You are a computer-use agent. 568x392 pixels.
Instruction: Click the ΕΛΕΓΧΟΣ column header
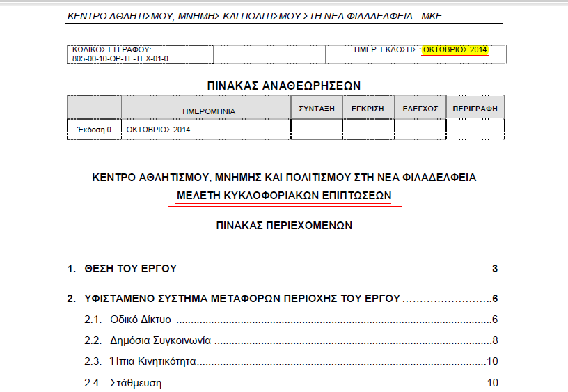pos(420,109)
